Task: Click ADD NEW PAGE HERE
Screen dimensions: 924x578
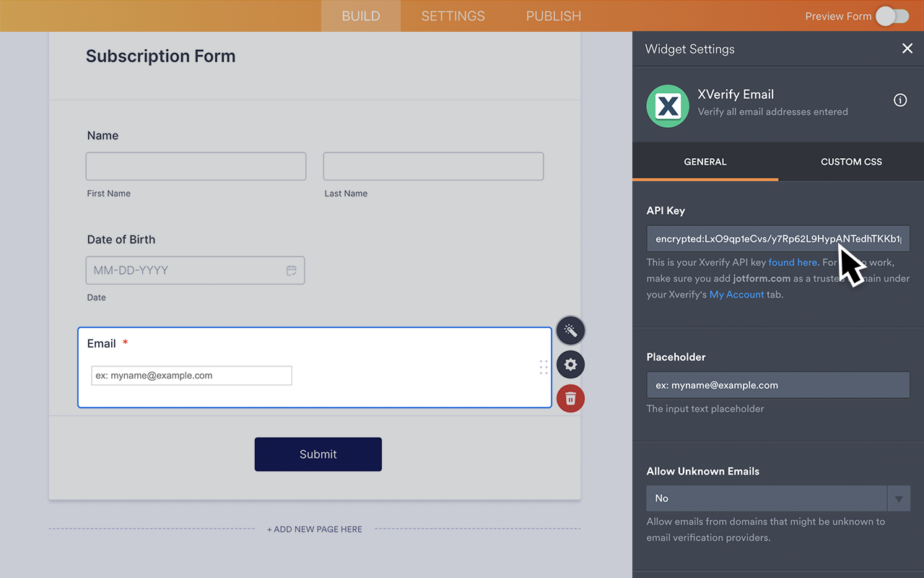Action: pos(314,529)
